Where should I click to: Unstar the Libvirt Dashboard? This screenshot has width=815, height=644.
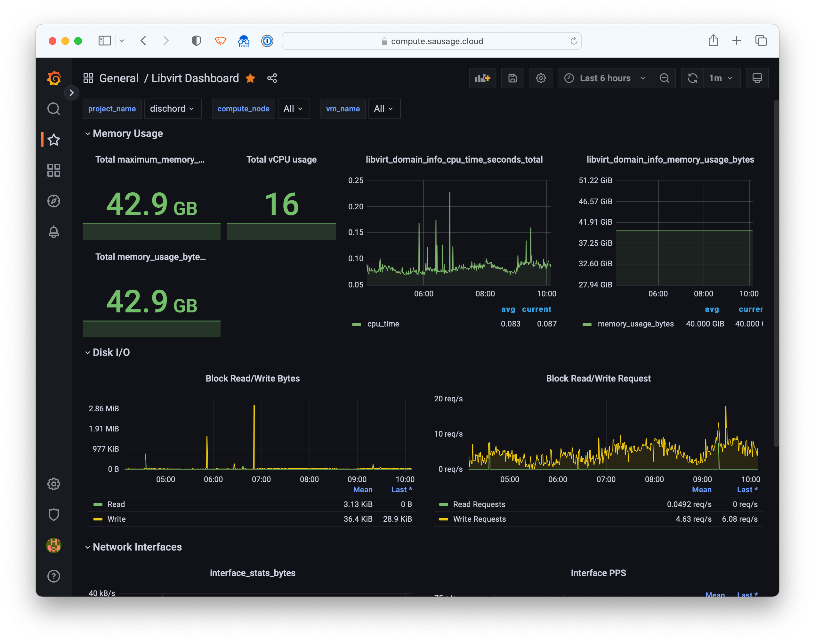click(250, 78)
